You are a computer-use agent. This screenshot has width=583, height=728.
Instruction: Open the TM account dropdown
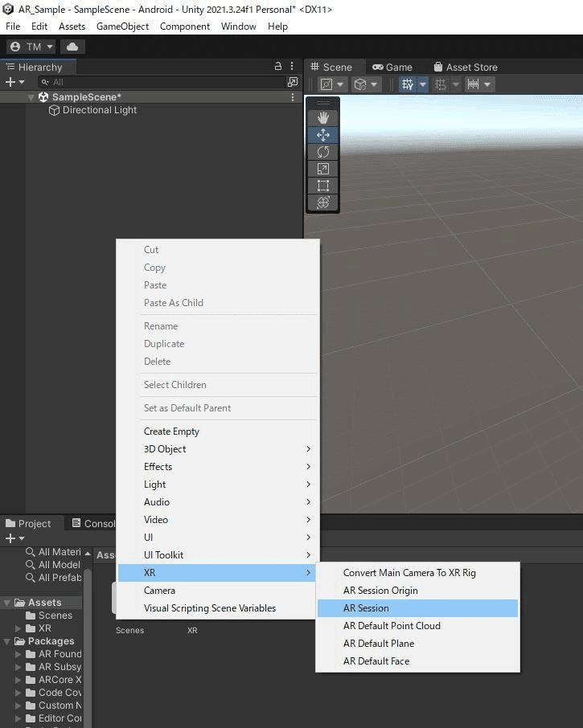31,47
